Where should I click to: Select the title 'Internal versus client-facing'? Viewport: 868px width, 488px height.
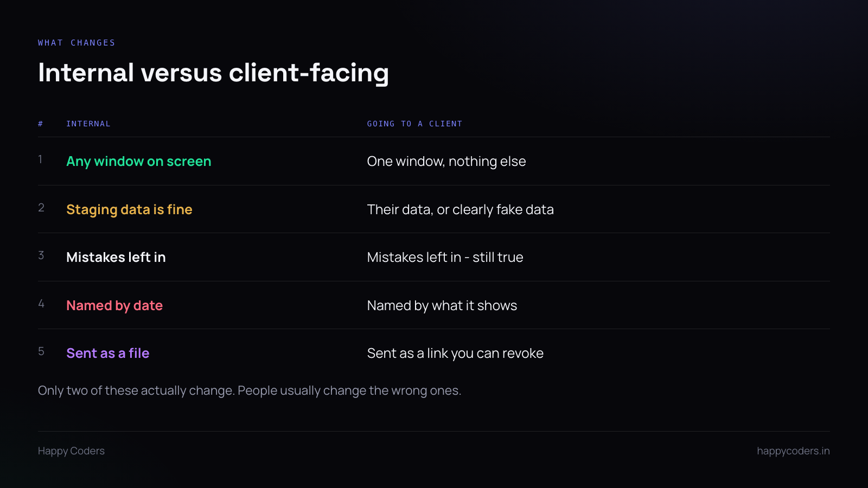pyautogui.click(x=213, y=73)
